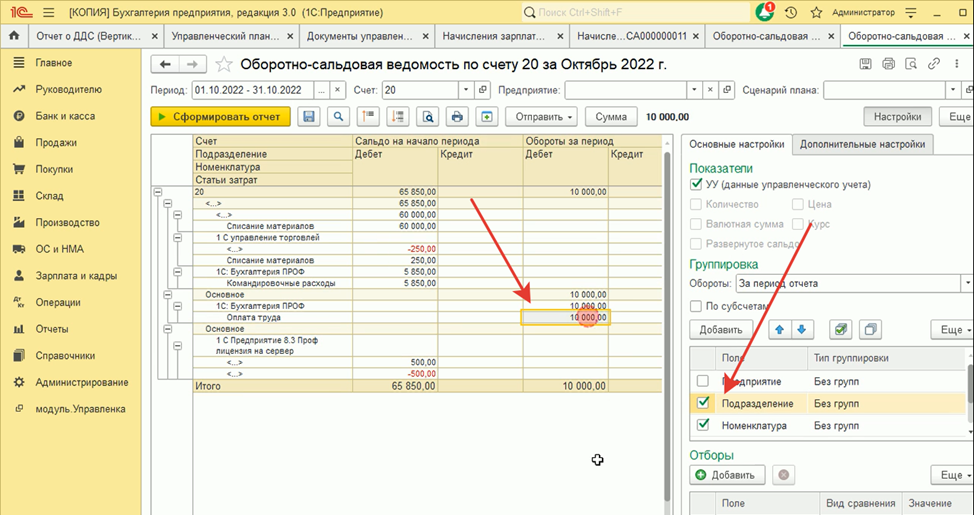Image resolution: width=974 pixels, height=515 pixels.
Task: Get link chain icon
Action: [934, 64]
